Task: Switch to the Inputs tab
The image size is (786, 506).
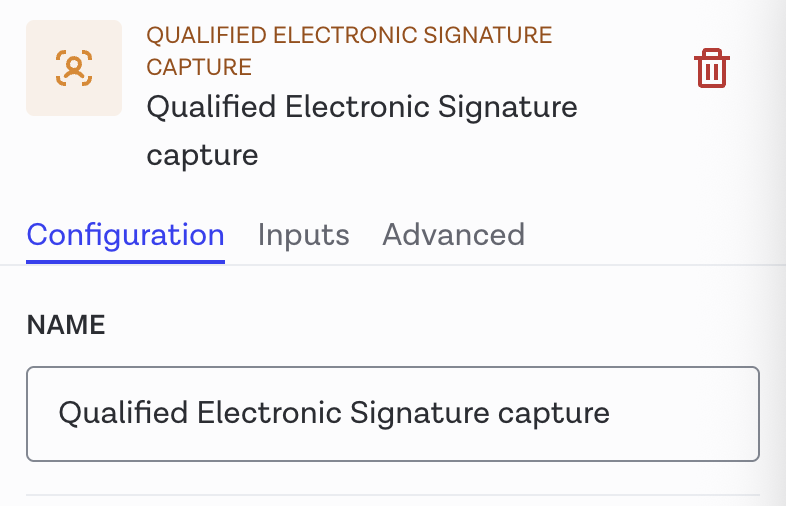Action: (303, 235)
